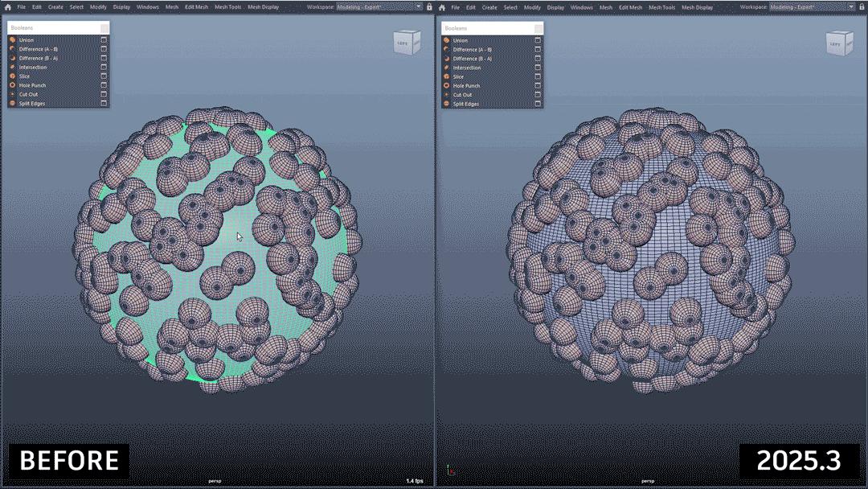Click the Maya home icon in the menu bar
Image resolution: width=868 pixels, height=489 pixels.
click(x=6, y=6)
